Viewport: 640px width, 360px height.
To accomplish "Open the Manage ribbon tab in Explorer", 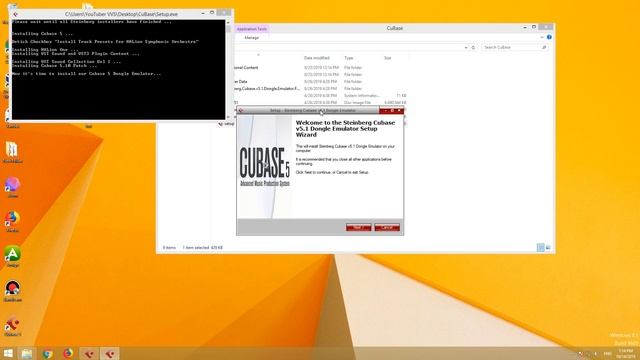I will click(251, 38).
